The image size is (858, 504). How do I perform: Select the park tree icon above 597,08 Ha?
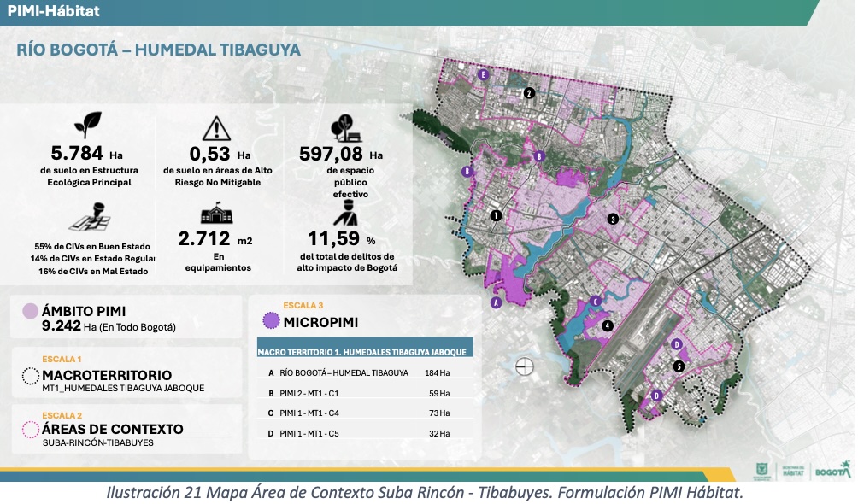(x=344, y=128)
